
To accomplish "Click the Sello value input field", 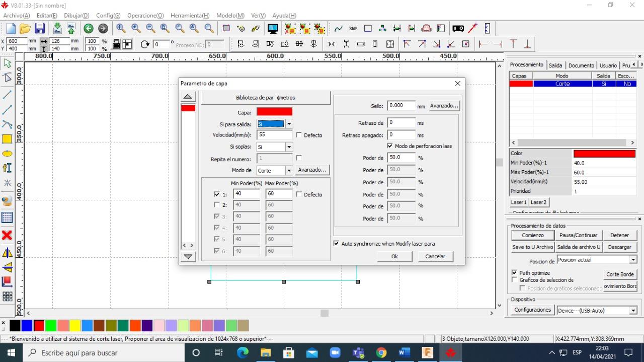I will 401,106.
